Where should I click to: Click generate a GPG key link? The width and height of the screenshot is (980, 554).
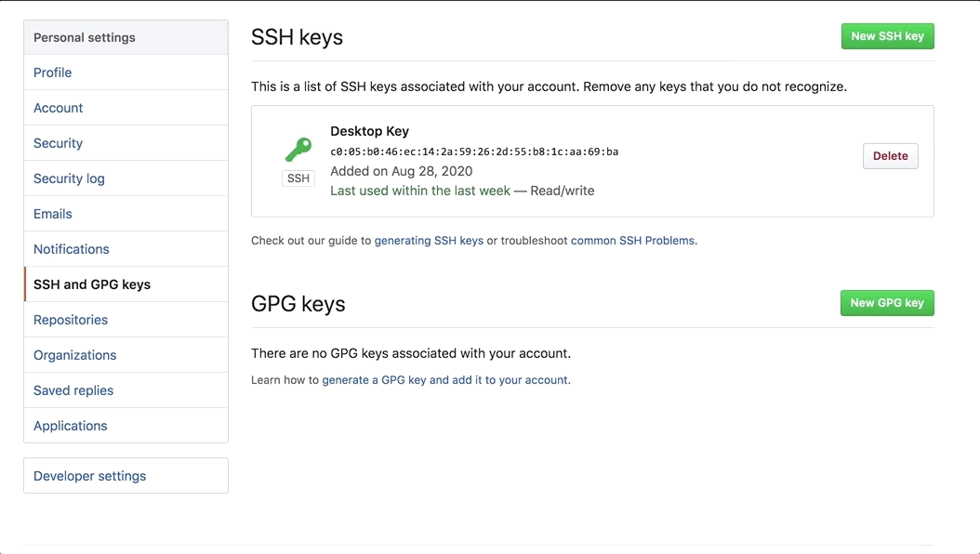tap(445, 380)
